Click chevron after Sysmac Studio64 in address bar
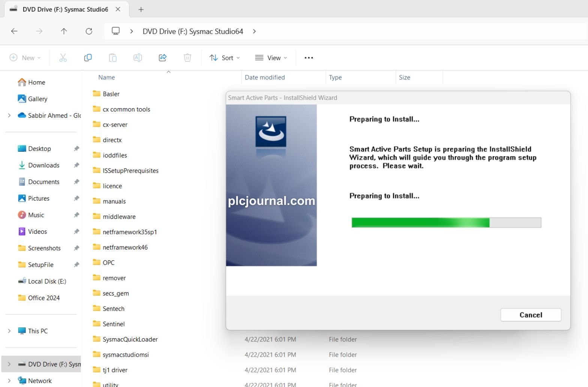 coord(254,31)
